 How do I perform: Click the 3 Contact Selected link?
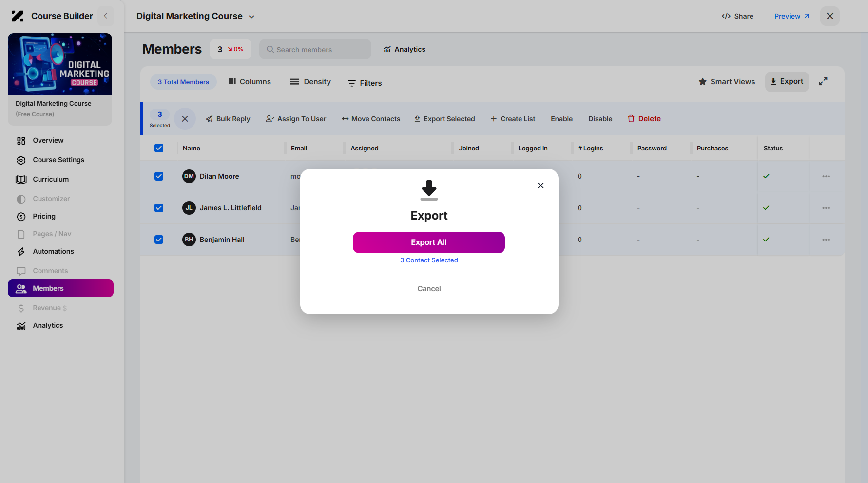coord(429,260)
